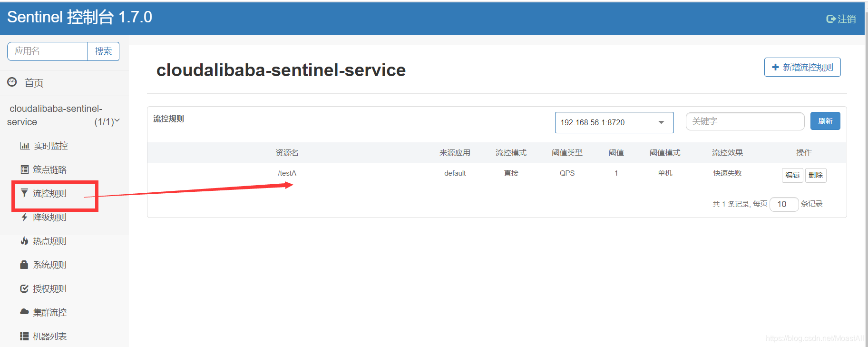Go to 机器列表 menu item
Image resolution: width=868 pixels, height=347 pixels.
click(x=49, y=336)
